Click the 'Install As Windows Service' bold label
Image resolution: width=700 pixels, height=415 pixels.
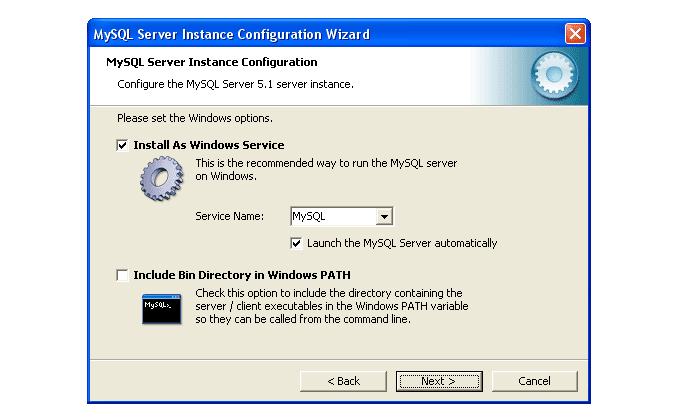pyautogui.click(x=208, y=145)
